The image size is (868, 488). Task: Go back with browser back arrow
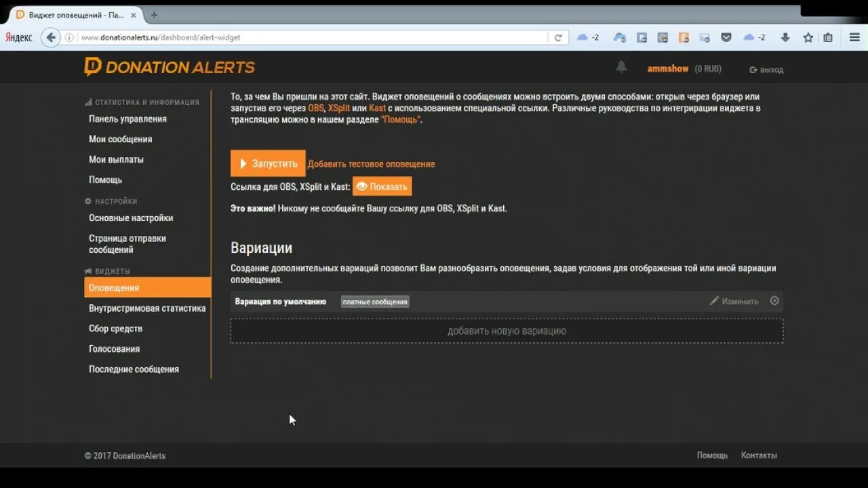click(51, 37)
